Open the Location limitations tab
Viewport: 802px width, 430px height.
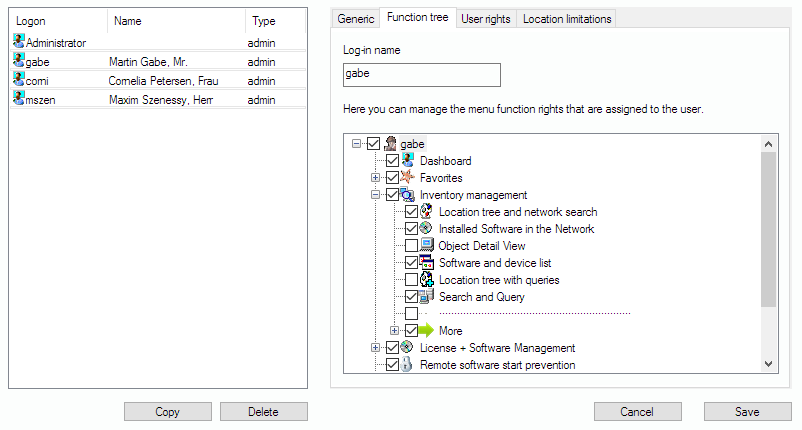point(566,19)
